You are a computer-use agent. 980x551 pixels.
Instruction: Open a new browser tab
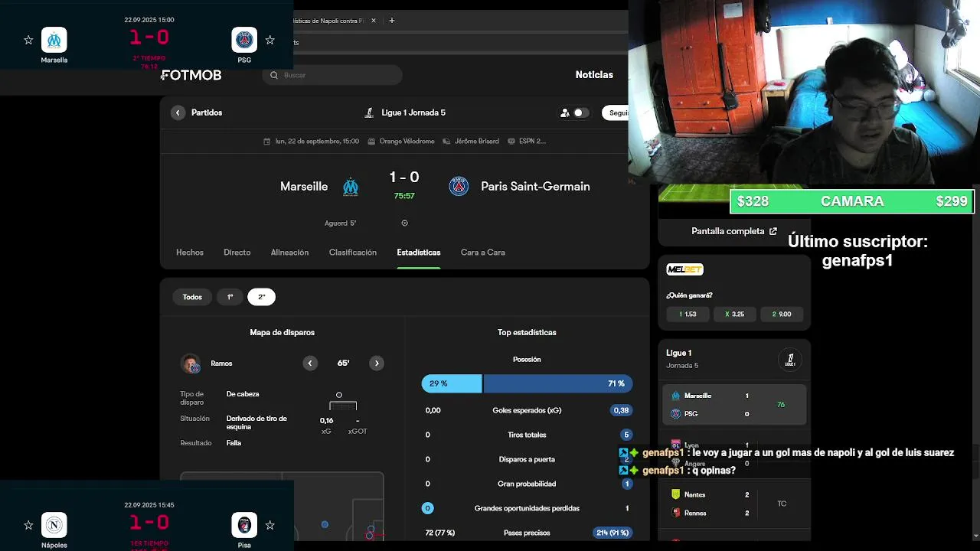(392, 21)
